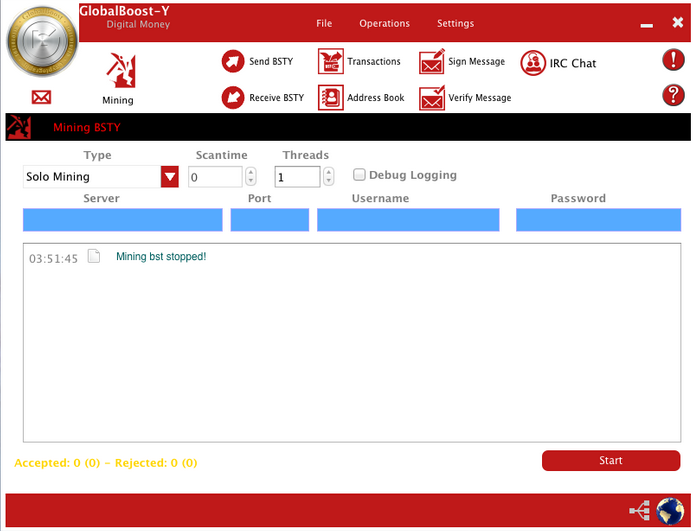Screen dimensions: 695x531
Task: Focus the Username input field
Action: (x=408, y=220)
